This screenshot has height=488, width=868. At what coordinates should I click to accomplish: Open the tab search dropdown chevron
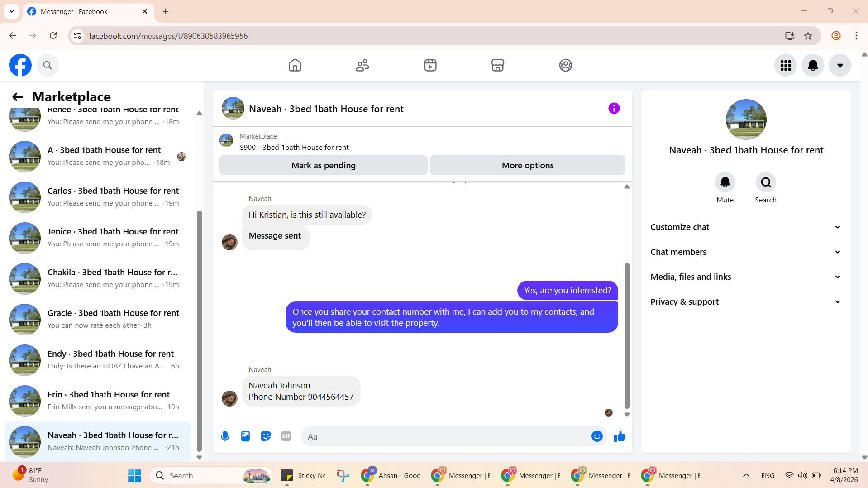12,11
